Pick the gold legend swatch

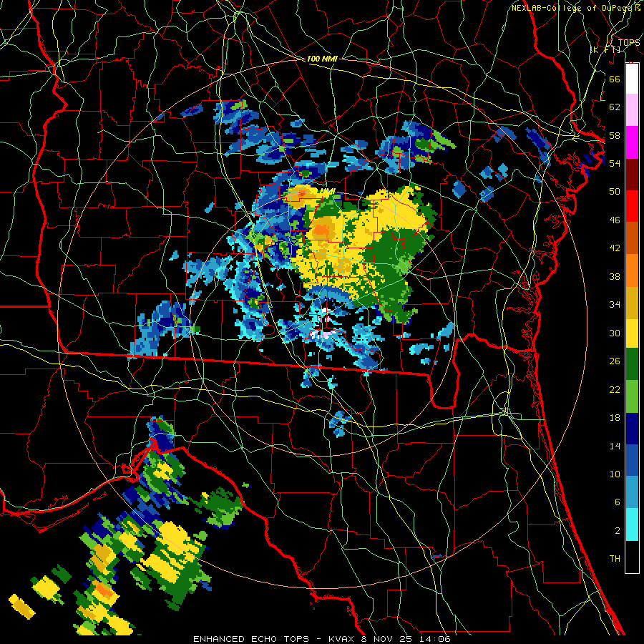632,302
